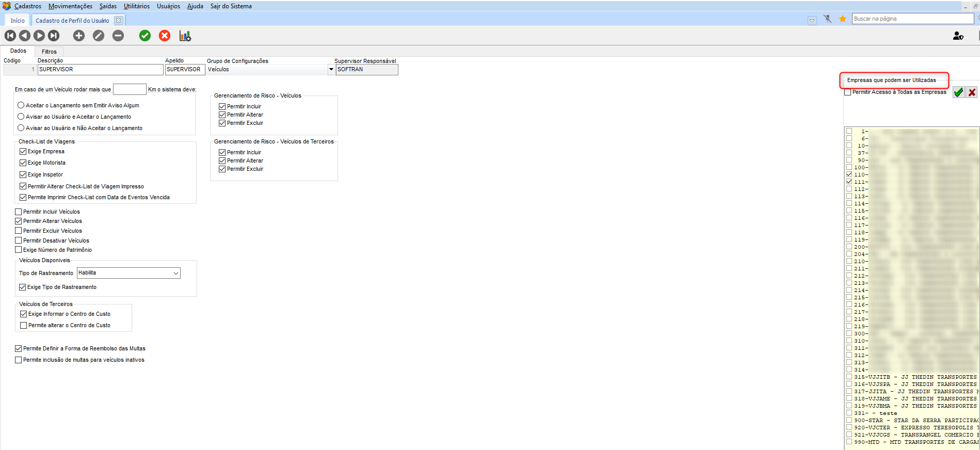This screenshot has height=450, width=980.
Task: Switch to Início tab
Action: [x=18, y=21]
